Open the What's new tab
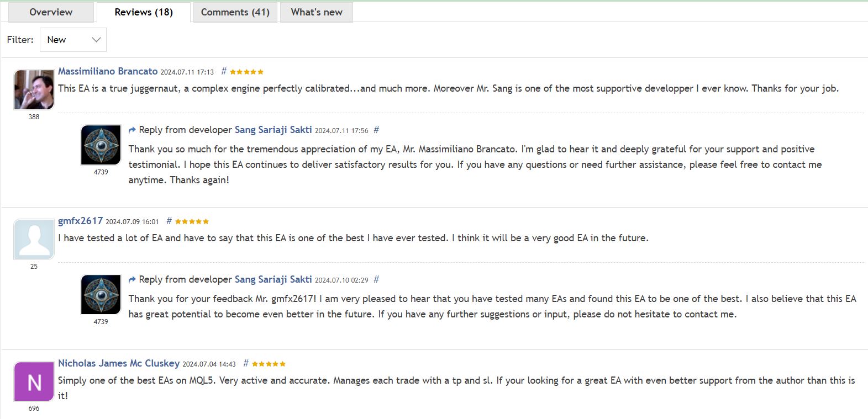The height and width of the screenshot is (419, 868). click(315, 12)
